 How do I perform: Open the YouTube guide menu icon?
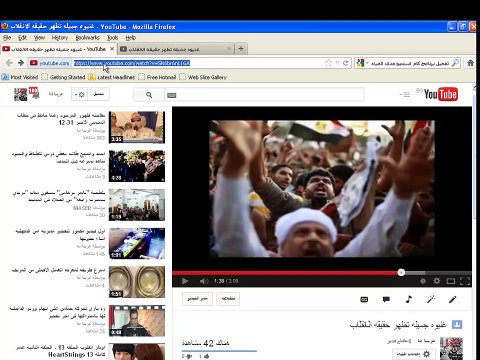pyautogui.click(x=405, y=95)
